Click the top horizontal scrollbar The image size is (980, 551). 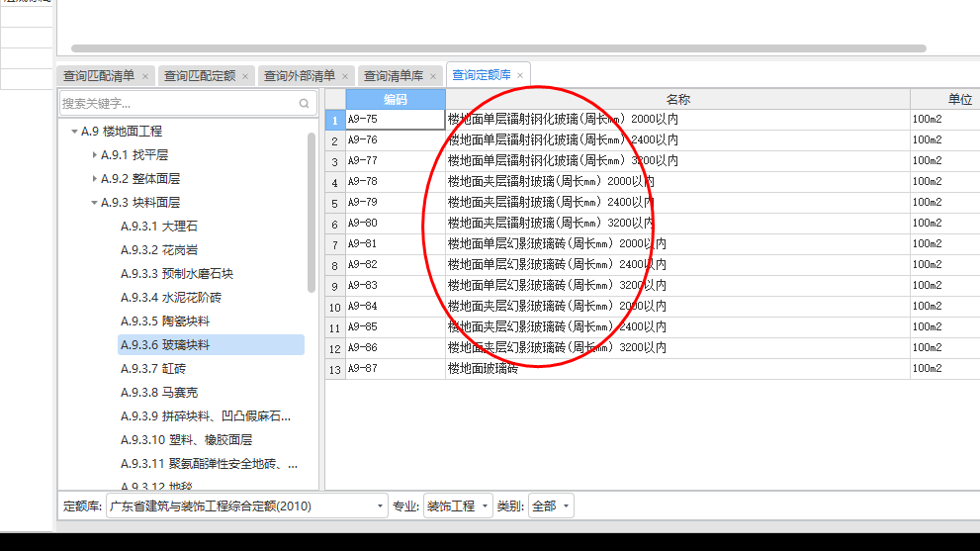[498, 48]
